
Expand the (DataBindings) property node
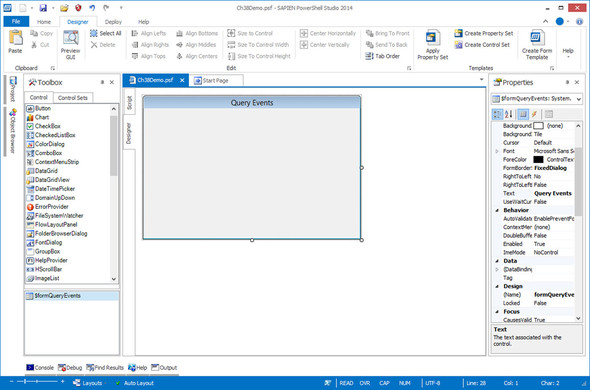click(x=497, y=270)
